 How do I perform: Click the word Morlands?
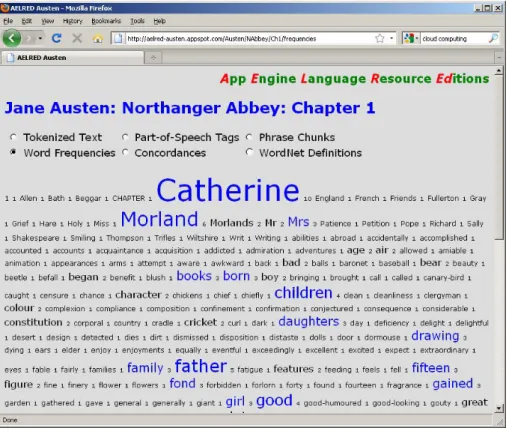(231, 223)
